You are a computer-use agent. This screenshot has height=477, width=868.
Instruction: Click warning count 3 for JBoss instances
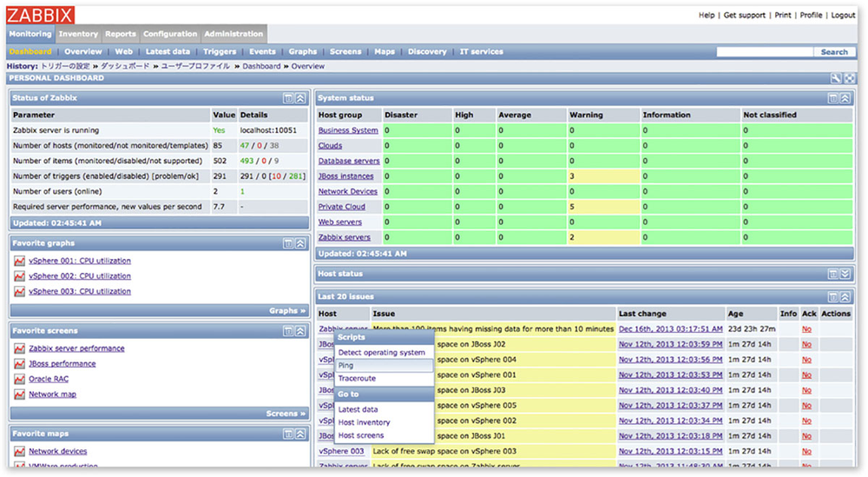point(572,176)
